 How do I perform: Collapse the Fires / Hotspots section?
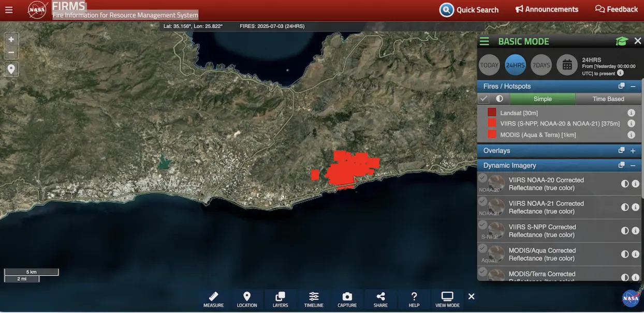(x=633, y=86)
